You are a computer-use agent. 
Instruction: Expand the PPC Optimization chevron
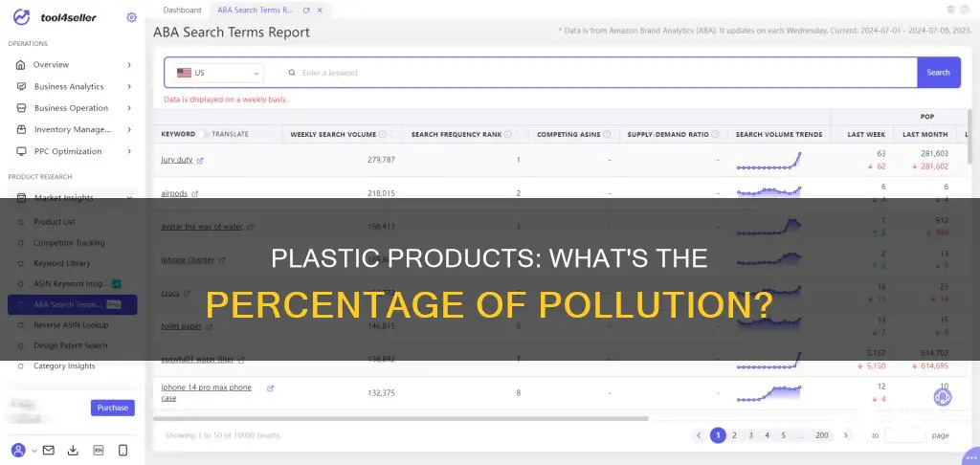(x=129, y=151)
